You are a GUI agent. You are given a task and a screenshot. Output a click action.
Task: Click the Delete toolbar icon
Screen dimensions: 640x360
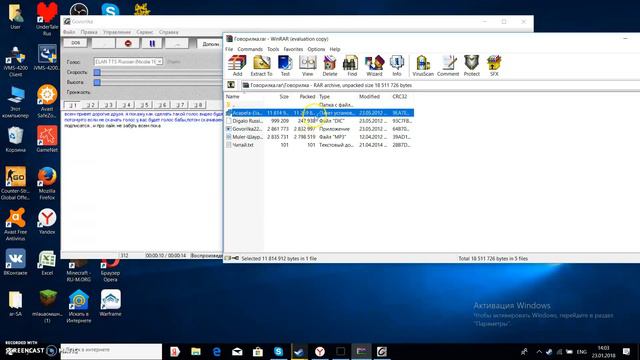click(330, 66)
